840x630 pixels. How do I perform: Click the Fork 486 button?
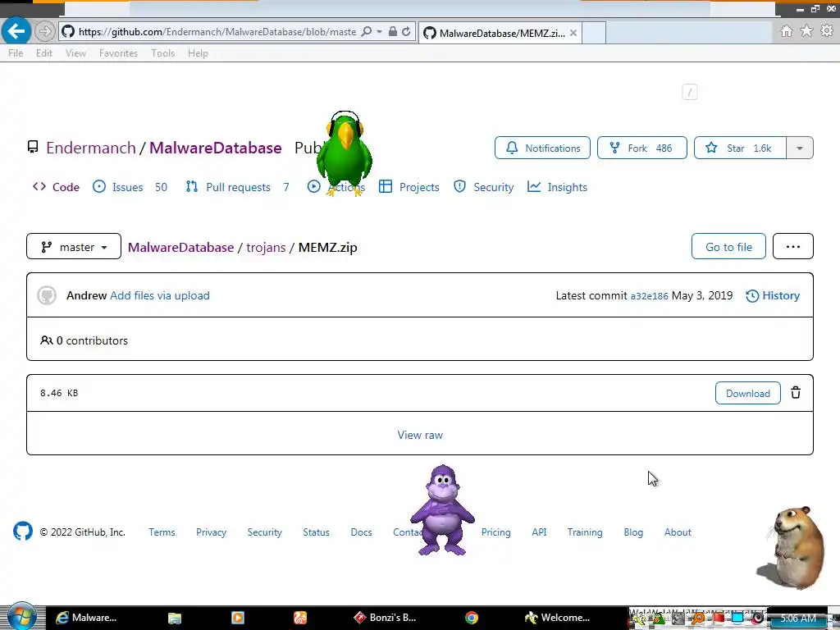tap(641, 148)
